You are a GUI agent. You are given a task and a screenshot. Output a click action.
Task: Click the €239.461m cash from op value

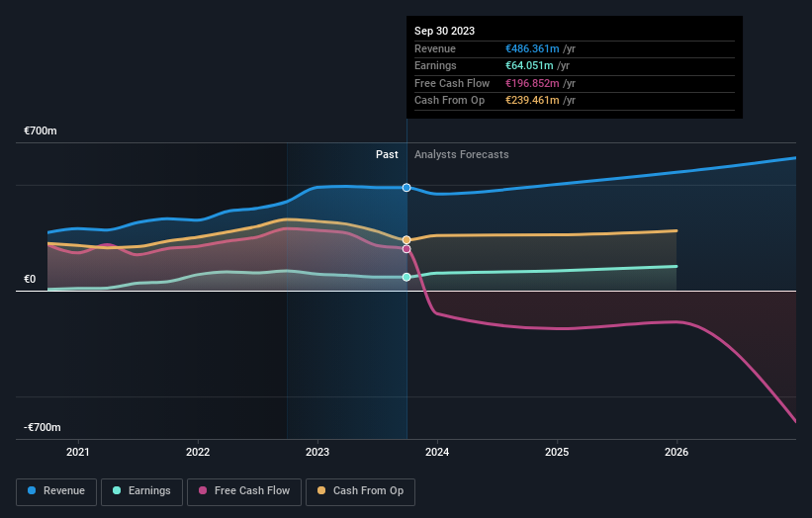tap(532, 101)
